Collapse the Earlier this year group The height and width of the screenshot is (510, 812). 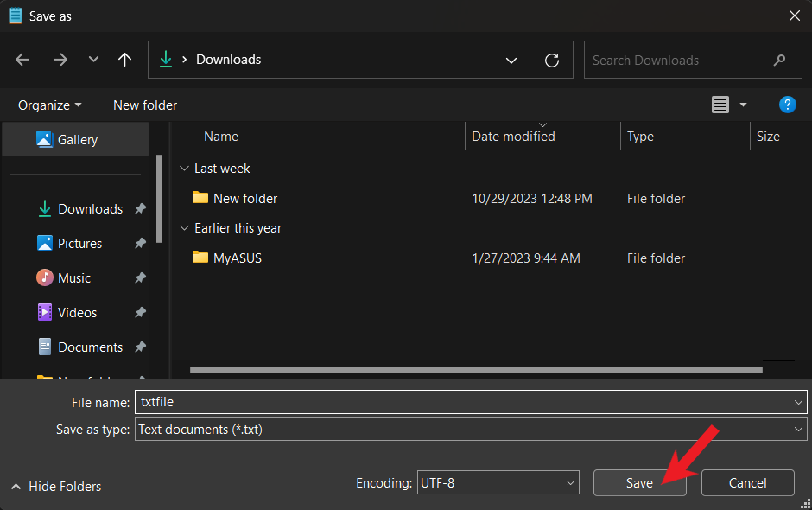point(183,228)
